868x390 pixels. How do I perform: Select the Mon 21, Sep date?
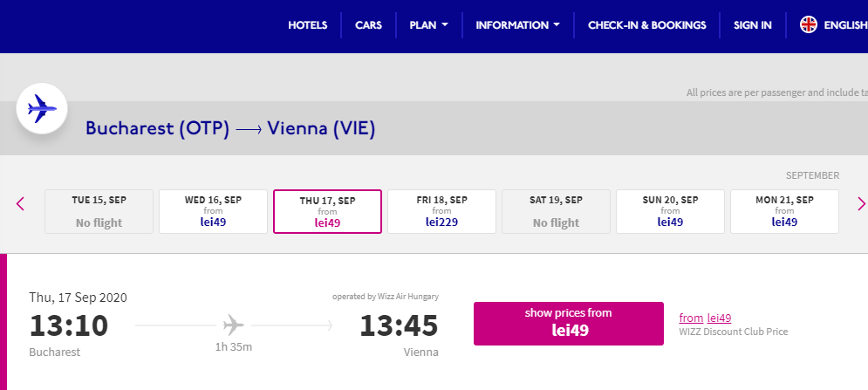[784, 212]
